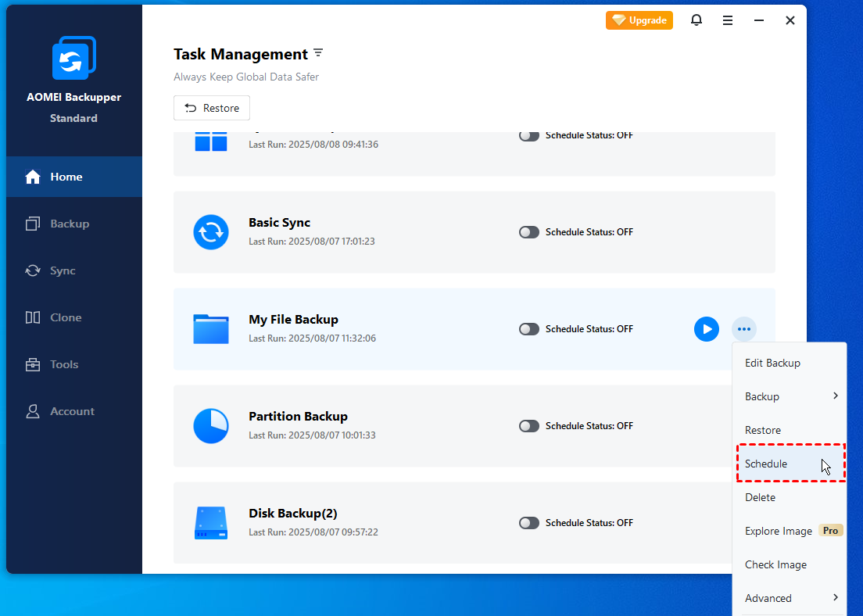Run My File Backup with play button
This screenshot has width=863, height=616.
pyautogui.click(x=707, y=329)
